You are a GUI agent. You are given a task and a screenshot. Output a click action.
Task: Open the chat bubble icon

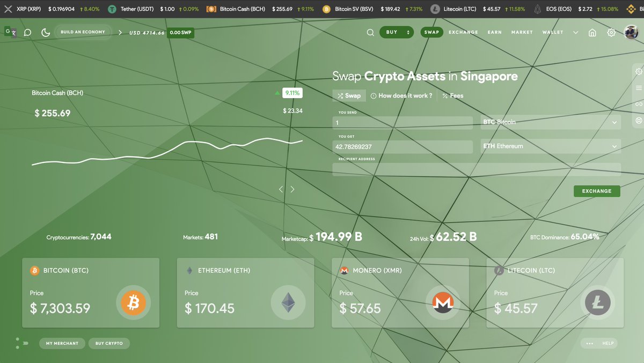tap(28, 33)
